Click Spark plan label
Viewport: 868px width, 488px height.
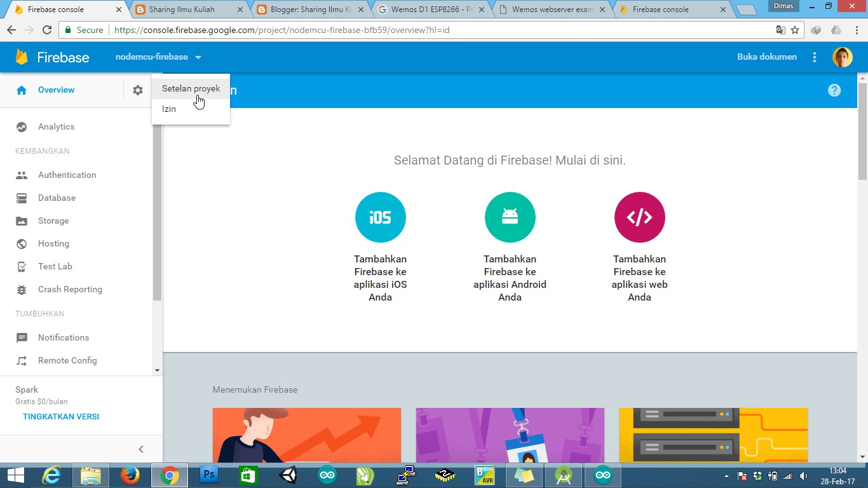[27, 390]
